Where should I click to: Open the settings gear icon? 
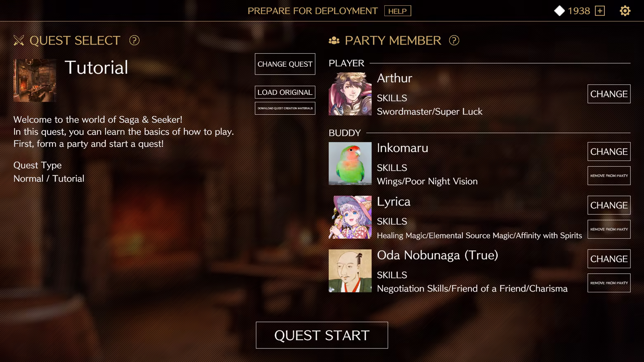pos(625,11)
